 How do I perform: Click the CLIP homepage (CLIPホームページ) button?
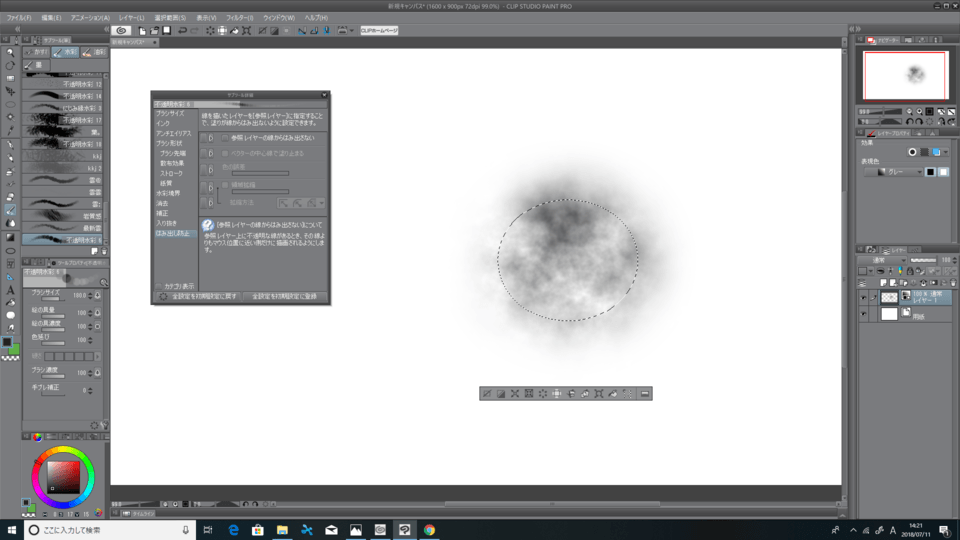pos(379,31)
